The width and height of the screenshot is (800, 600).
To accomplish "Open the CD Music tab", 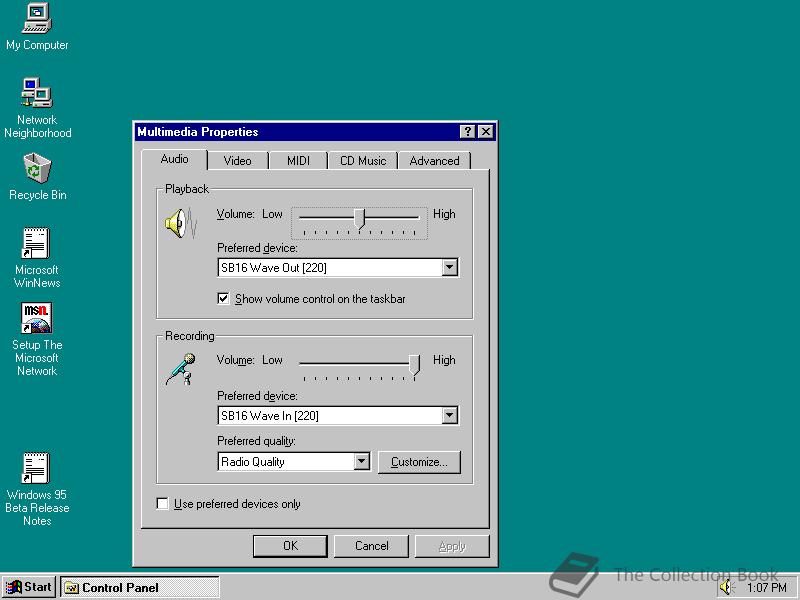I will coord(363,161).
